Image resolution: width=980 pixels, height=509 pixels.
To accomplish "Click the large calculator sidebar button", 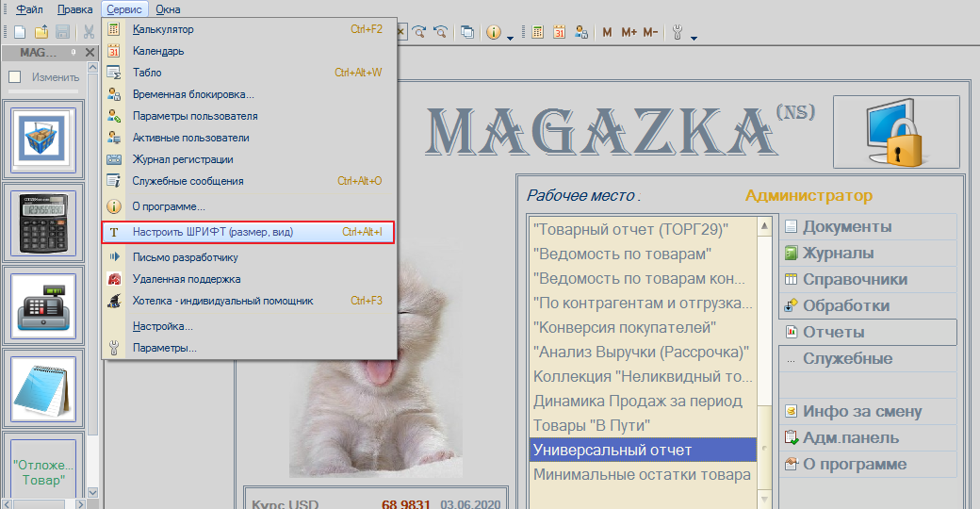I will (43, 222).
